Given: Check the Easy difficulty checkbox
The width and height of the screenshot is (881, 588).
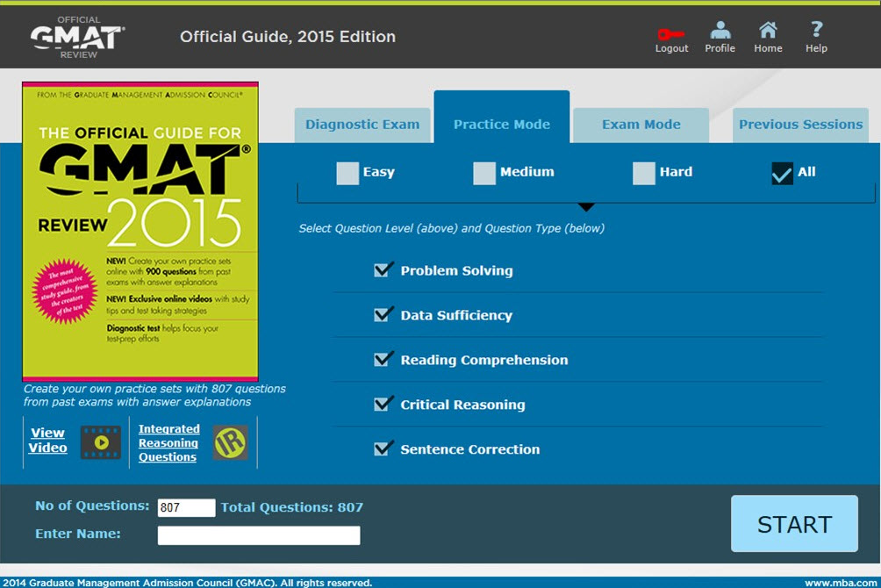Looking at the screenshot, I should [x=347, y=173].
